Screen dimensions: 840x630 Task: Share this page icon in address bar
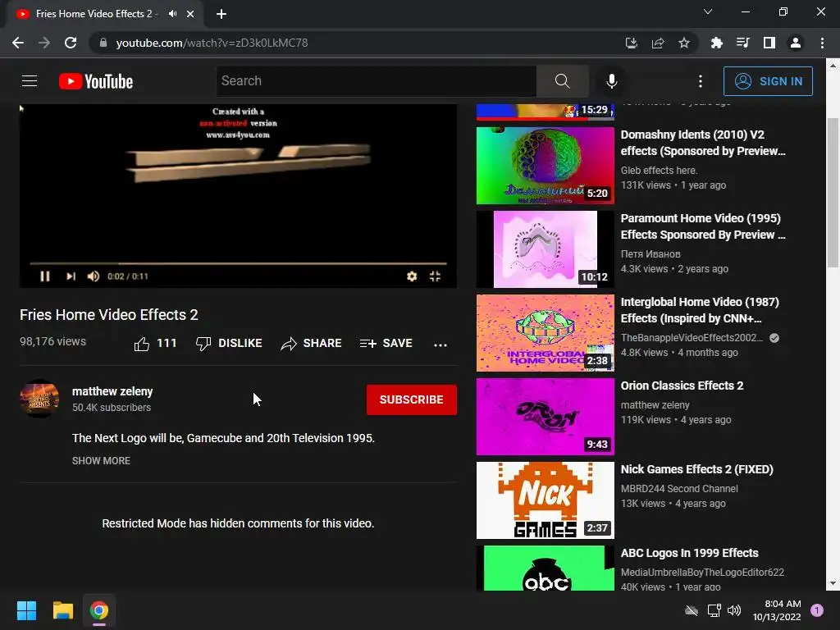coord(658,43)
